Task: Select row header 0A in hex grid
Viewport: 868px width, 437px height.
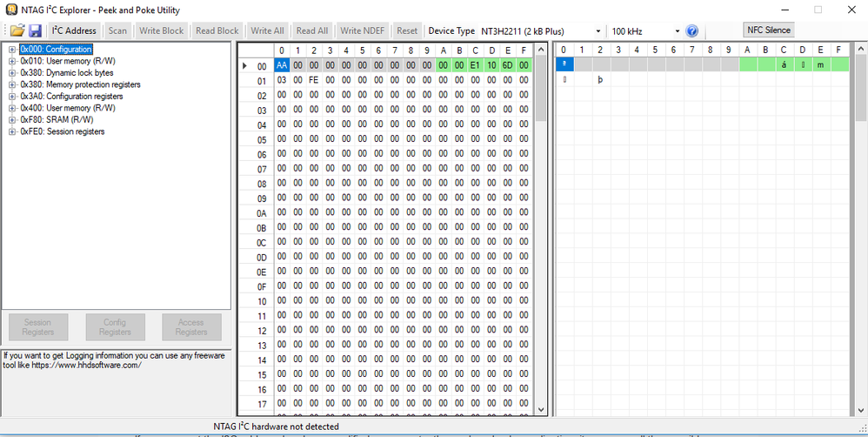Action: (256, 213)
